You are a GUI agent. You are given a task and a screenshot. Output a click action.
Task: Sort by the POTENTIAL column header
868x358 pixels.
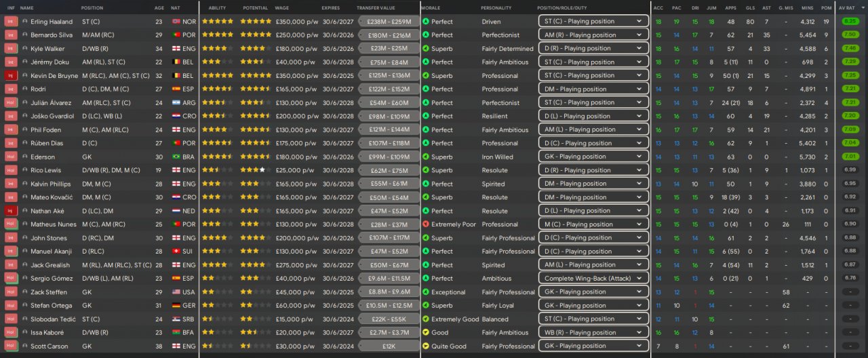(255, 7)
